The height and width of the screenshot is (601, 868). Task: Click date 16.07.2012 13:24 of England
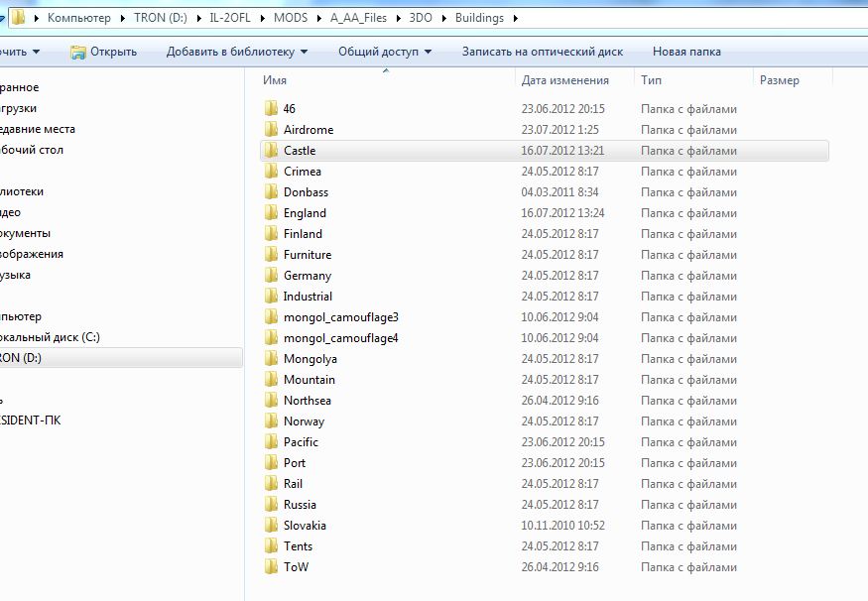pyautogui.click(x=563, y=213)
